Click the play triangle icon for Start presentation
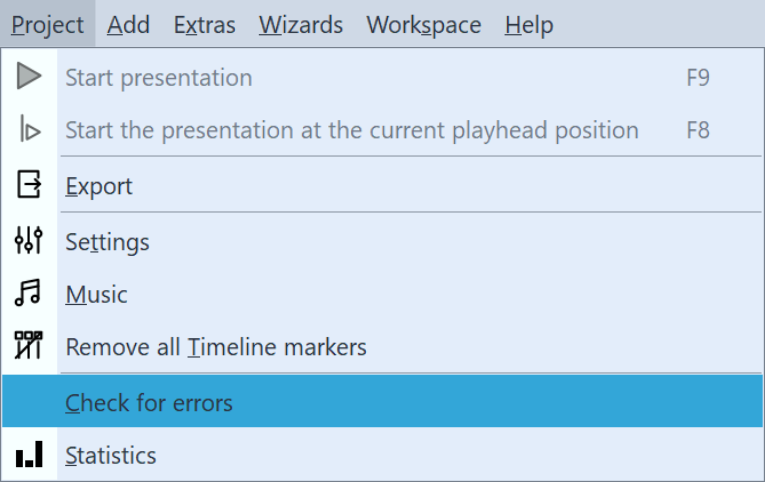 click(x=29, y=77)
